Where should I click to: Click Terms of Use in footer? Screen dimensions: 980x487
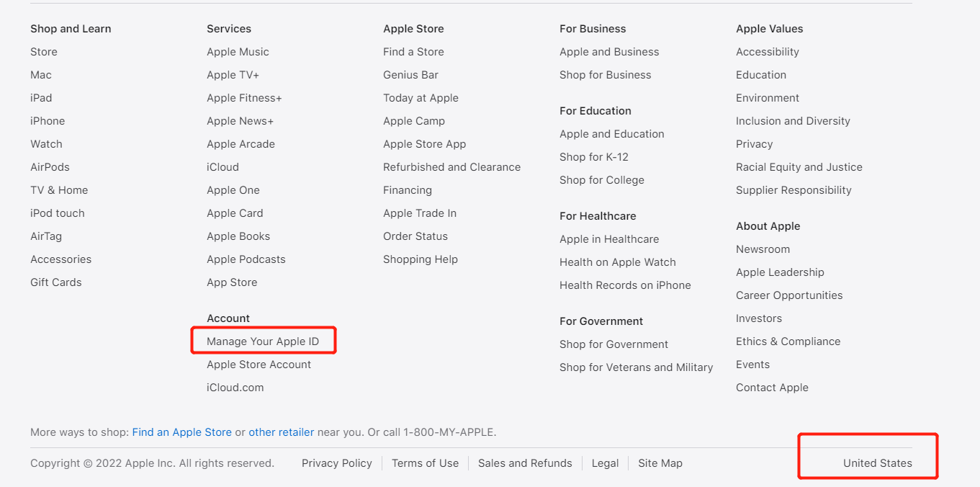425,463
